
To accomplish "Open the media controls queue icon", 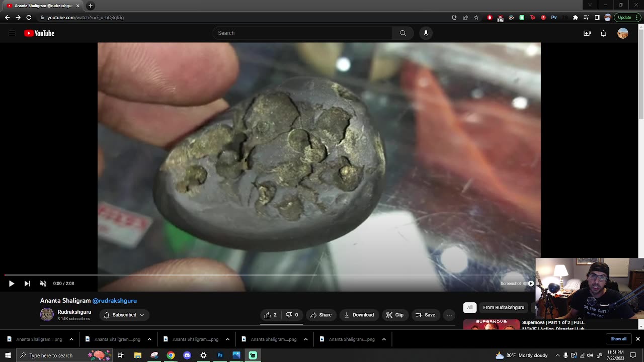I will click(586, 18).
